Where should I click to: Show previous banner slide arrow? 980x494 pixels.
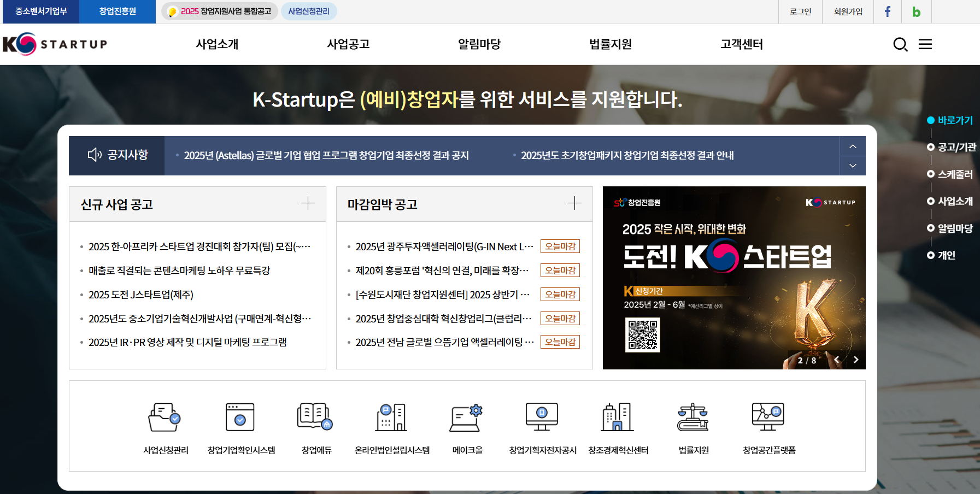coord(837,360)
